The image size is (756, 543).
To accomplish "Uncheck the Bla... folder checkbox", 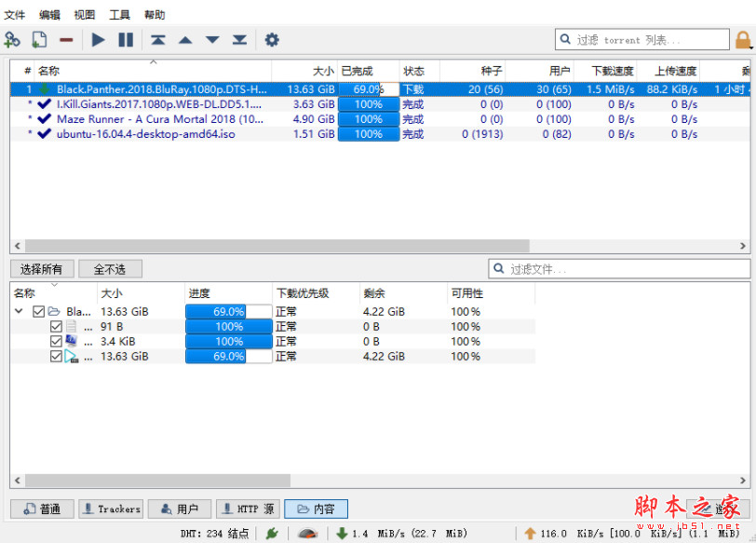I will [x=38, y=311].
